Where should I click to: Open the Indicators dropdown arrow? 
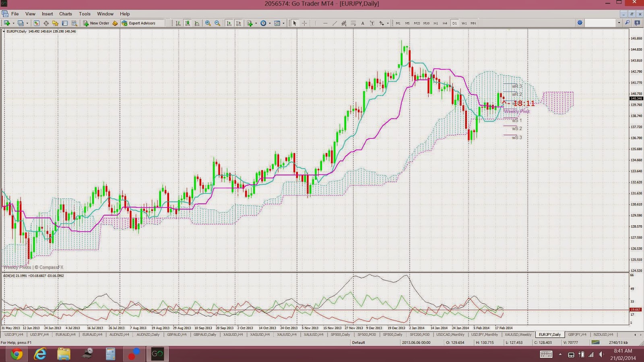pos(256,23)
